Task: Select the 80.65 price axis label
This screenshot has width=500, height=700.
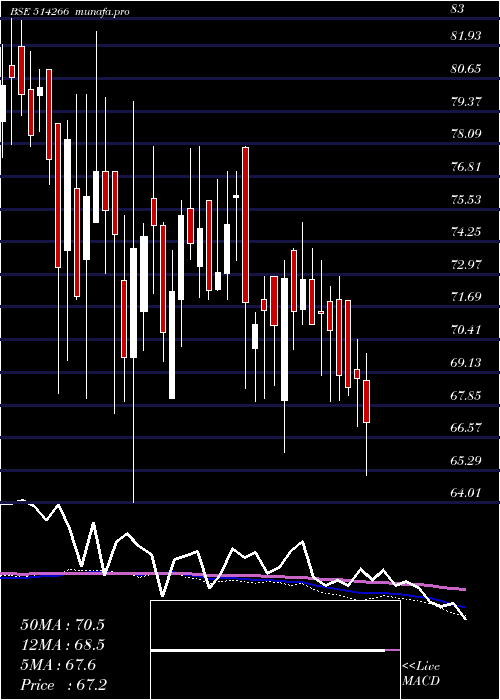Action: (467, 69)
